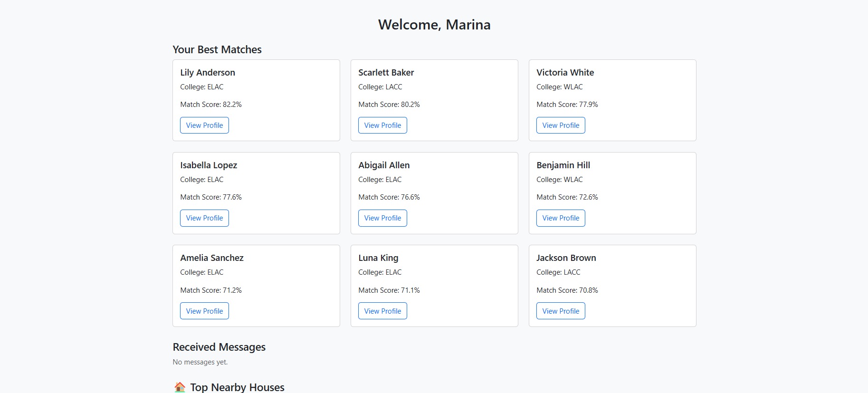
Task: Open Isabella Lopez's profile
Action: point(204,218)
